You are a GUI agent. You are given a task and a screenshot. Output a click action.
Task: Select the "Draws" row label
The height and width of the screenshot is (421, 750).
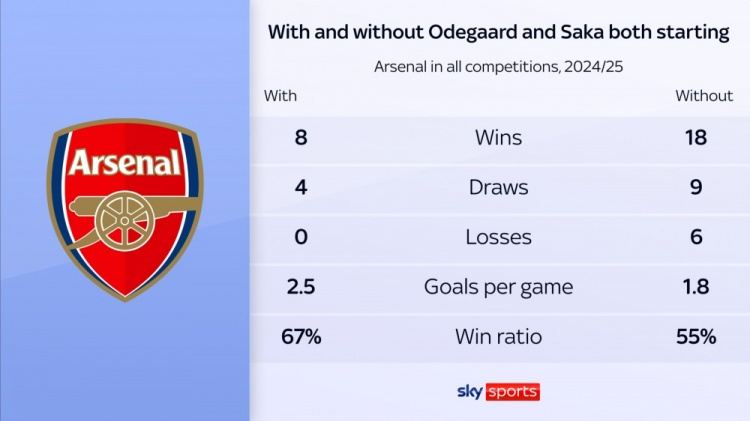point(498,187)
